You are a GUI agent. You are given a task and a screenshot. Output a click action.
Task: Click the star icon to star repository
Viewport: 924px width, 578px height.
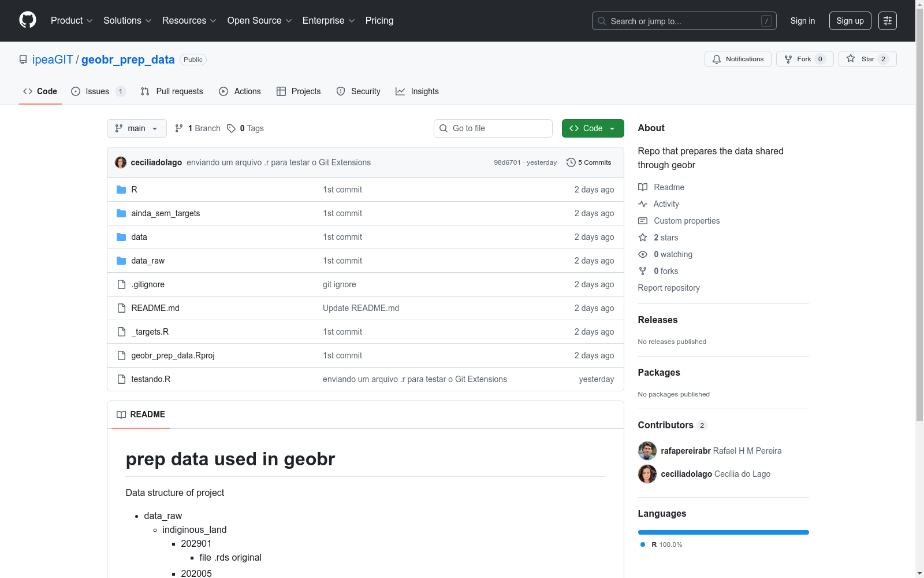[x=851, y=58]
